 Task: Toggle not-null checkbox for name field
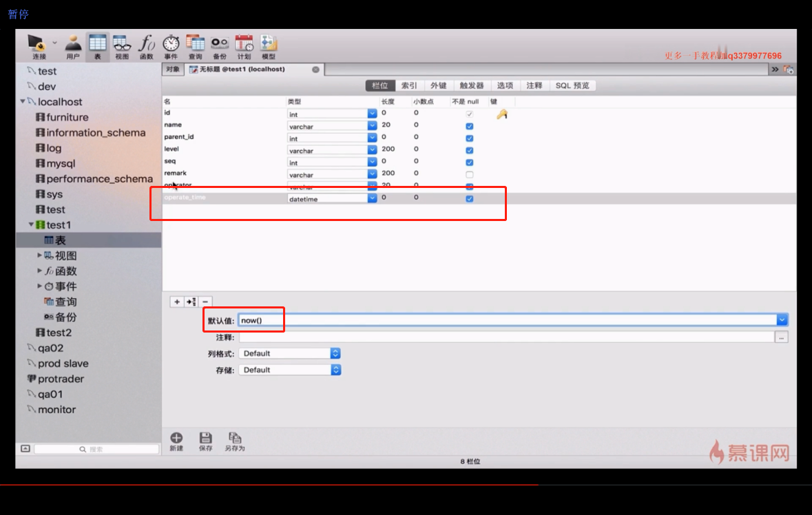(x=469, y=126)
